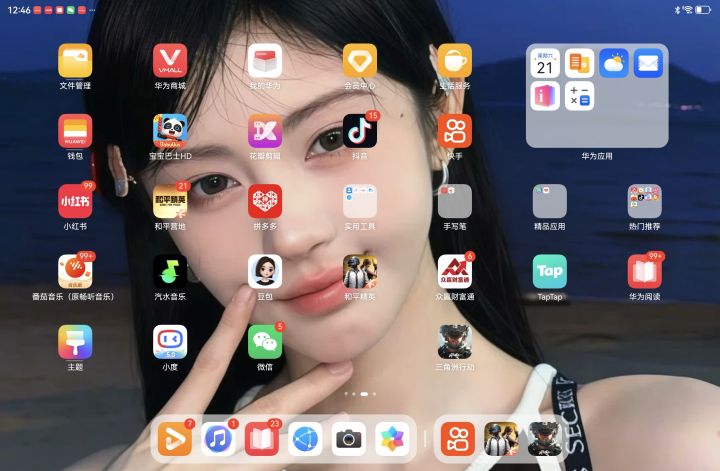The width and height of the screenshot is (720, 471).
Task: Tap the home screen page indicator dots
Action: (x=360, y=394)
